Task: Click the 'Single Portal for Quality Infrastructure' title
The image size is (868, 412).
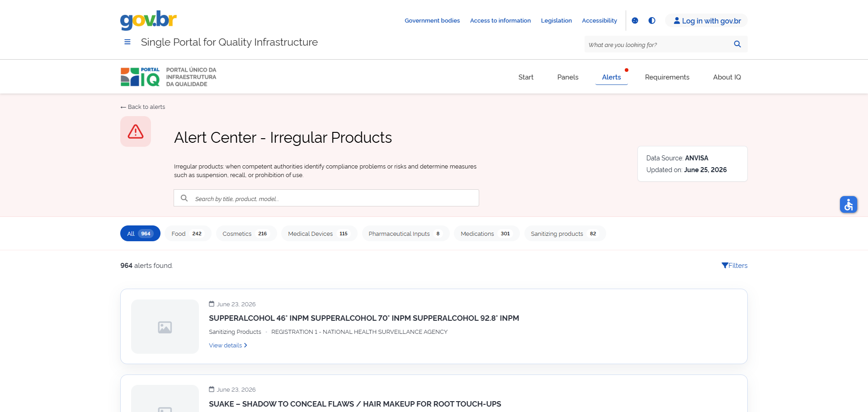Action: (229, 42)
